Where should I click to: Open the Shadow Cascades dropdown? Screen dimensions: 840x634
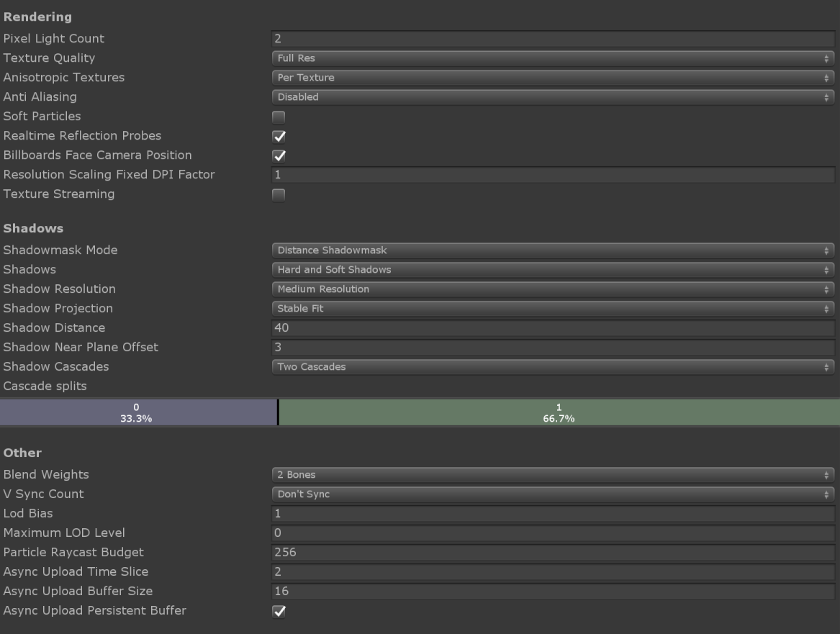point(552,366)
